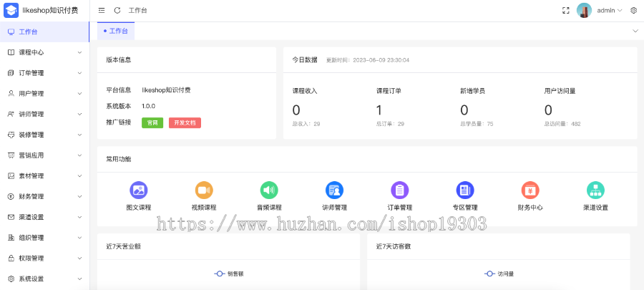
Task: Open the 财务中心 shortcut icon
Action: [530, 190]
